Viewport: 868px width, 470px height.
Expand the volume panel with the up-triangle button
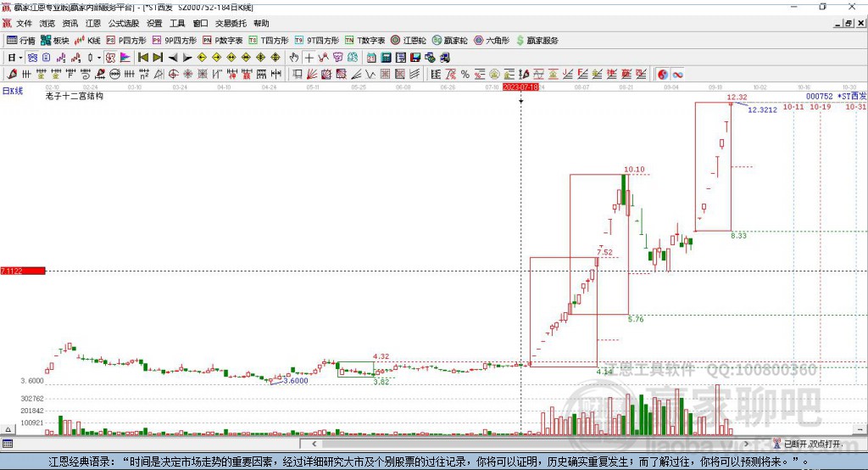click(8, 429)
